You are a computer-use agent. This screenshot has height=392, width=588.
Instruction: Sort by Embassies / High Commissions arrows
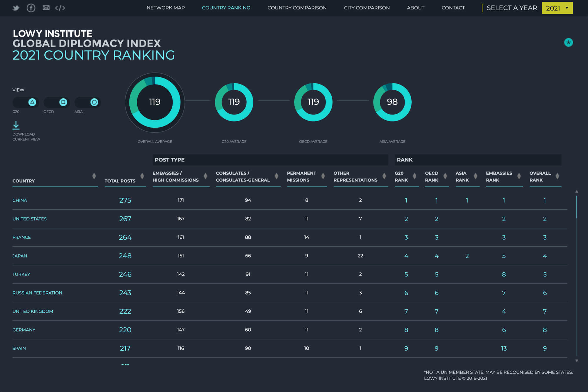(x=206, y=176)
